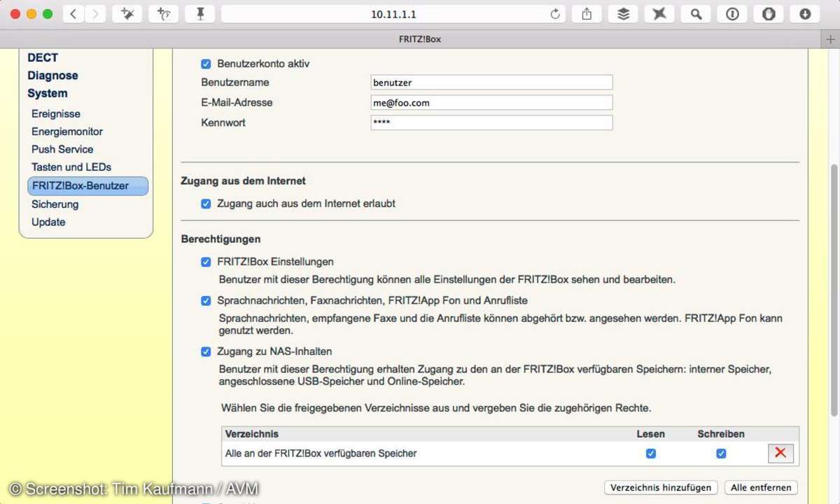840x504 pixels.
Task: Reload the page in the address bar
Action: click(x=555, y=14)
